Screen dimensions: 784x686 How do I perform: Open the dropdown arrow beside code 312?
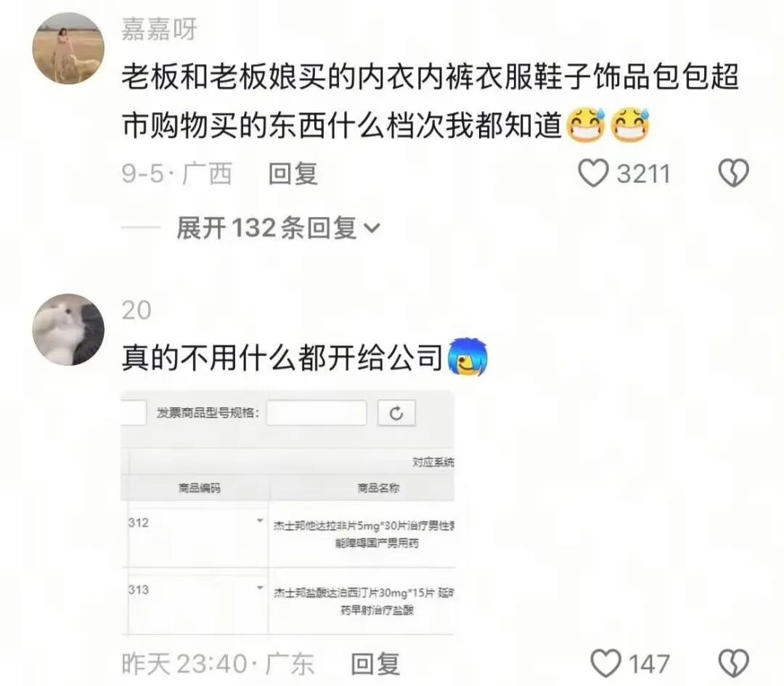[x=259, y=521]
